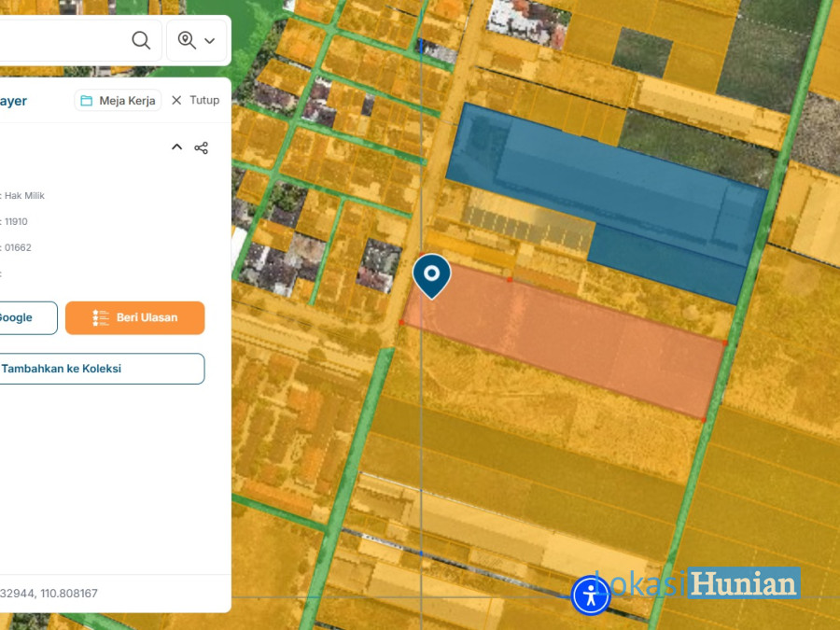This screenshot has height=630, width=840.
Task: Click the map pin marker
Action: pyautogui.click(x=431, y=274)
